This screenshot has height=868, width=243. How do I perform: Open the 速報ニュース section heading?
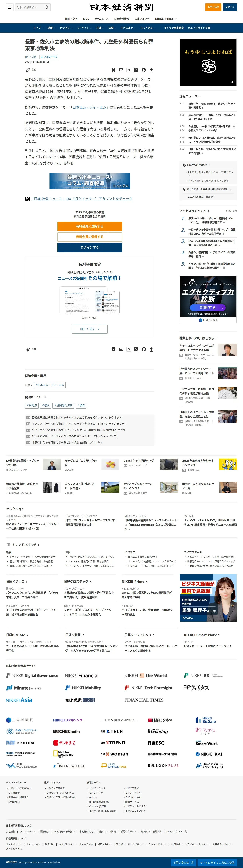[x=190, y=96]
